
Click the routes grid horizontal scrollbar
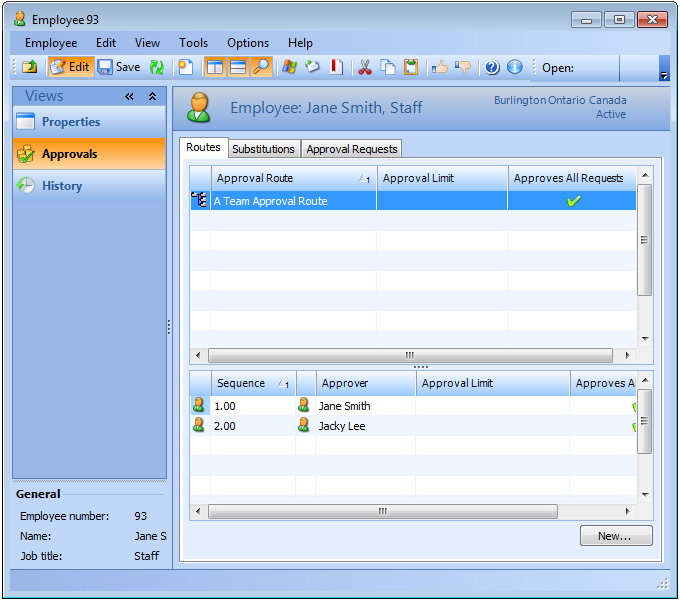[409, 355]
